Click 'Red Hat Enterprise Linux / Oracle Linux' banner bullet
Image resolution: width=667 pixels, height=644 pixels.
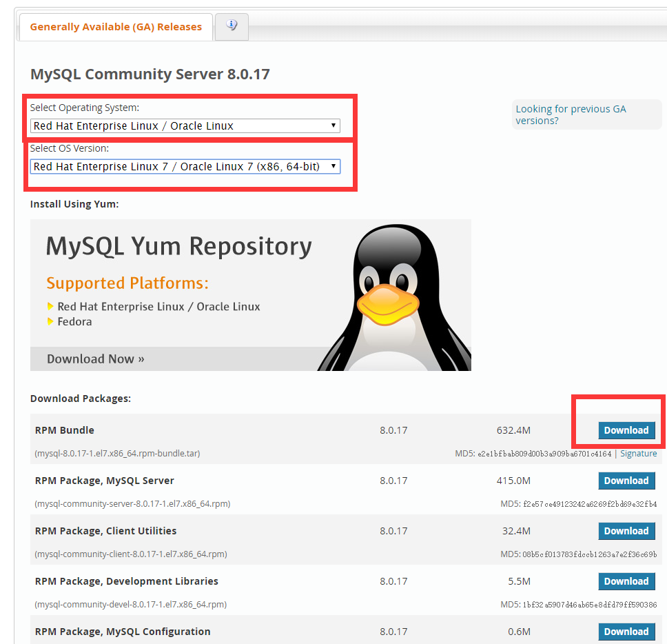click(x=158, y=306)
